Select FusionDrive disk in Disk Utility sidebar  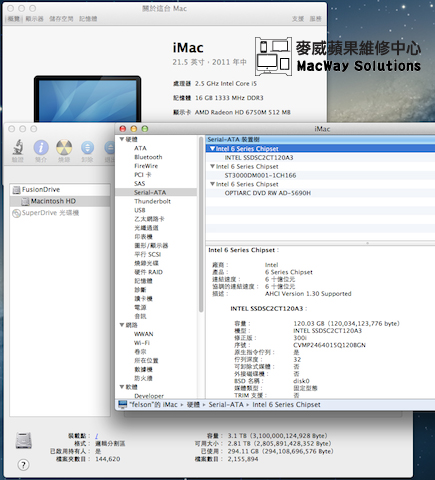click(41, 190)
